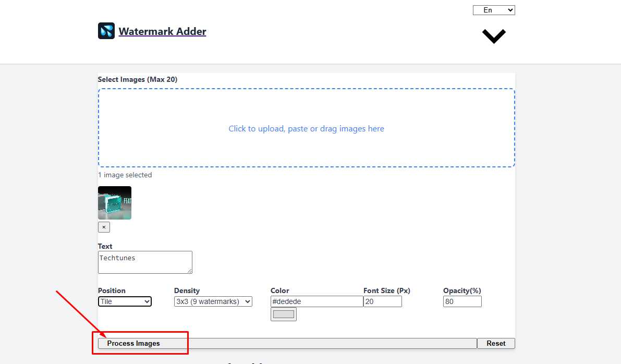Image resolution: width=621 pixels, height=364 pixels.
Task: Open the Density dropdown
Action: tap(213, 301)
